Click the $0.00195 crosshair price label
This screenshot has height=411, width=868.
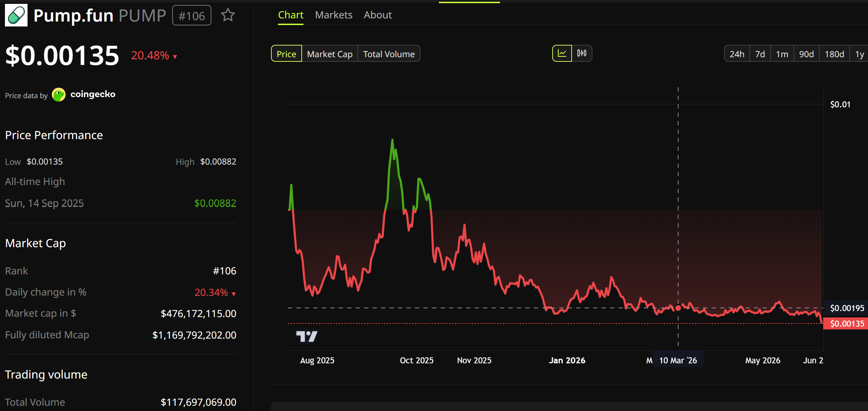click(846, 308)
